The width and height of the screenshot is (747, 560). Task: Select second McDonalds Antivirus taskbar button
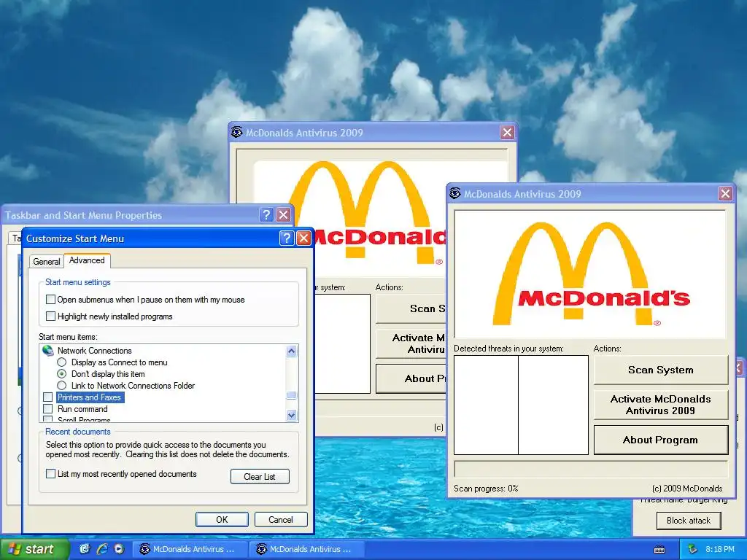[x=306, y=549]
